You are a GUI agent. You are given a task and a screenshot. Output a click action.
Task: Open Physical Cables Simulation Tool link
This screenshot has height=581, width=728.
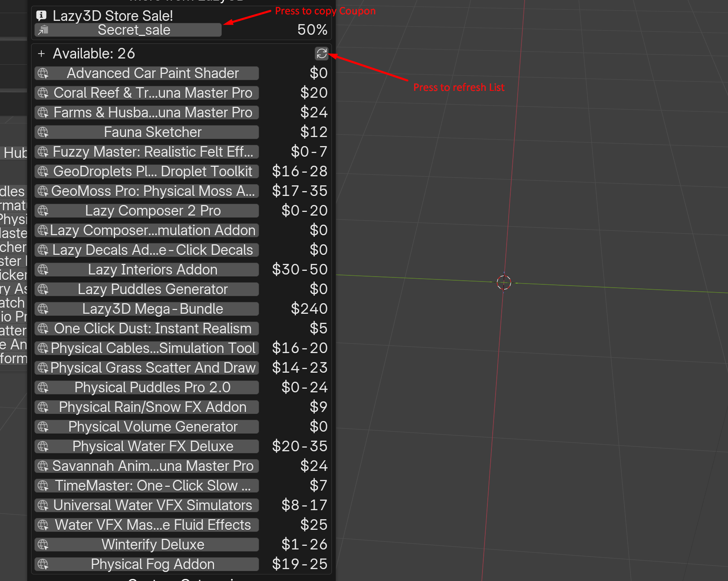[147, 348]
